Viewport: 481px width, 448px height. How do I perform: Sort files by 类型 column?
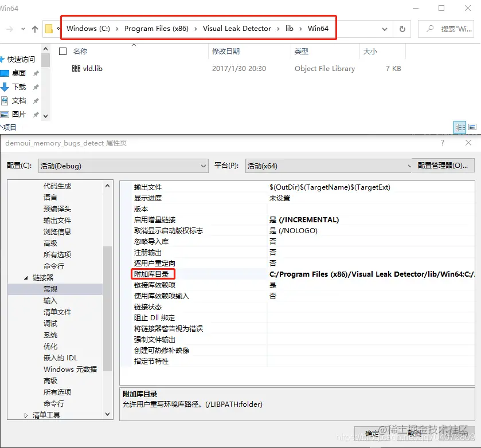301,51
